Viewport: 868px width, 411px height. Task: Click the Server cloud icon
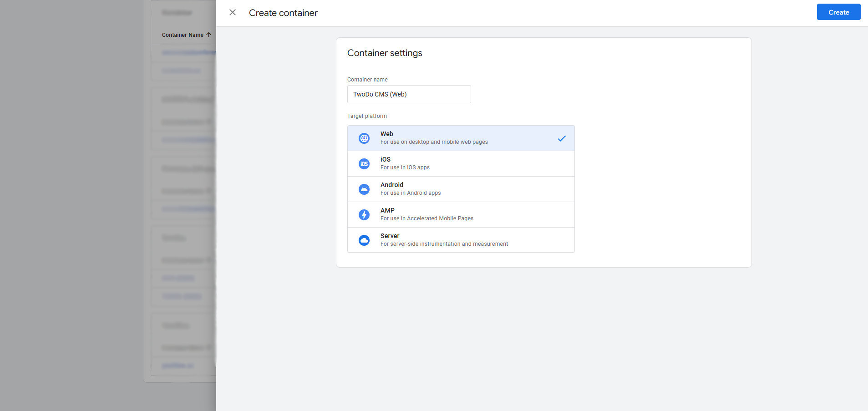[x=364, y=240]
